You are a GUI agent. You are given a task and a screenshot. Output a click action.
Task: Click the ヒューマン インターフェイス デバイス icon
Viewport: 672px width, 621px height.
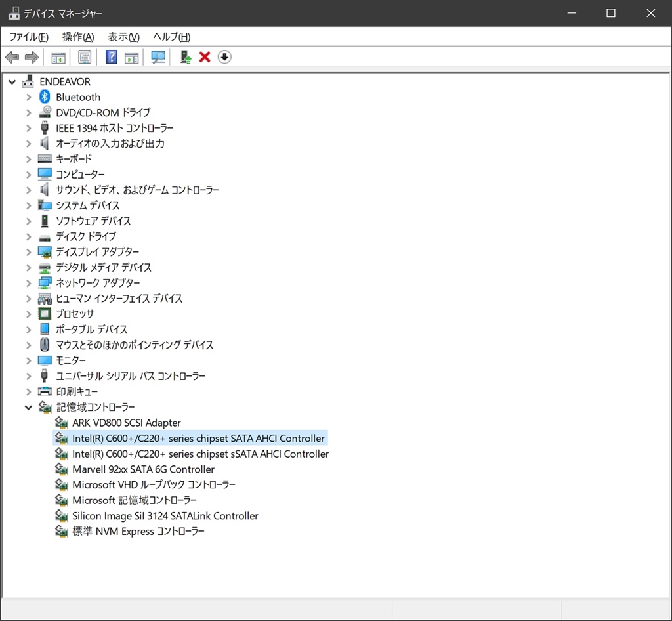(45, 298)
